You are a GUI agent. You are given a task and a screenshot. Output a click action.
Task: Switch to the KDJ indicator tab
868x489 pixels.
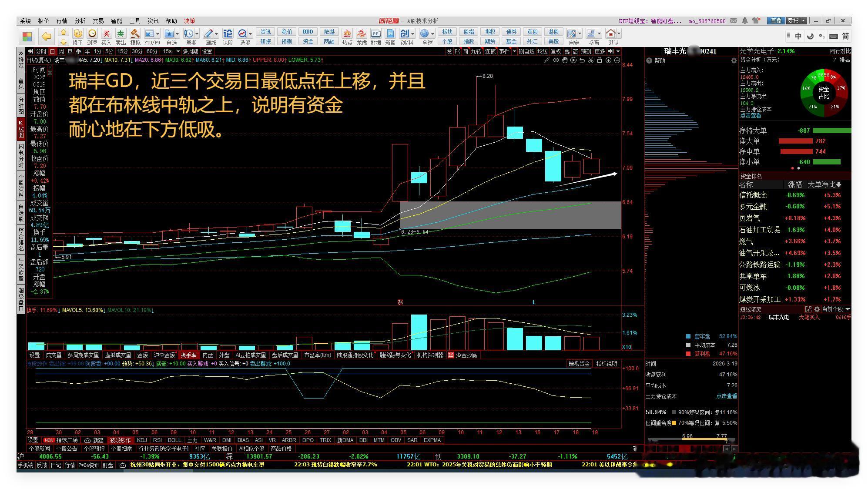(x=142, y=440)
